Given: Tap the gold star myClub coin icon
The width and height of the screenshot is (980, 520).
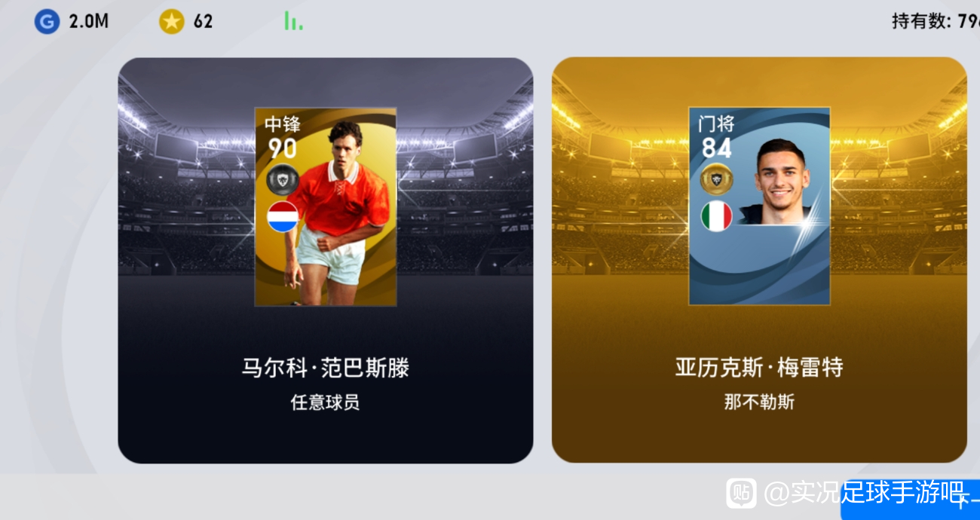Looking at the screenshot, I should [x=171, y=22].
